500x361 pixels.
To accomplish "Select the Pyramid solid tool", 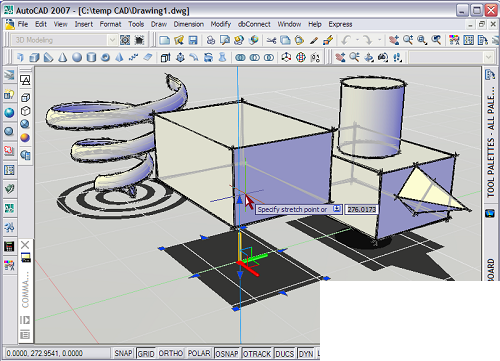I will (x=119, y=57).
